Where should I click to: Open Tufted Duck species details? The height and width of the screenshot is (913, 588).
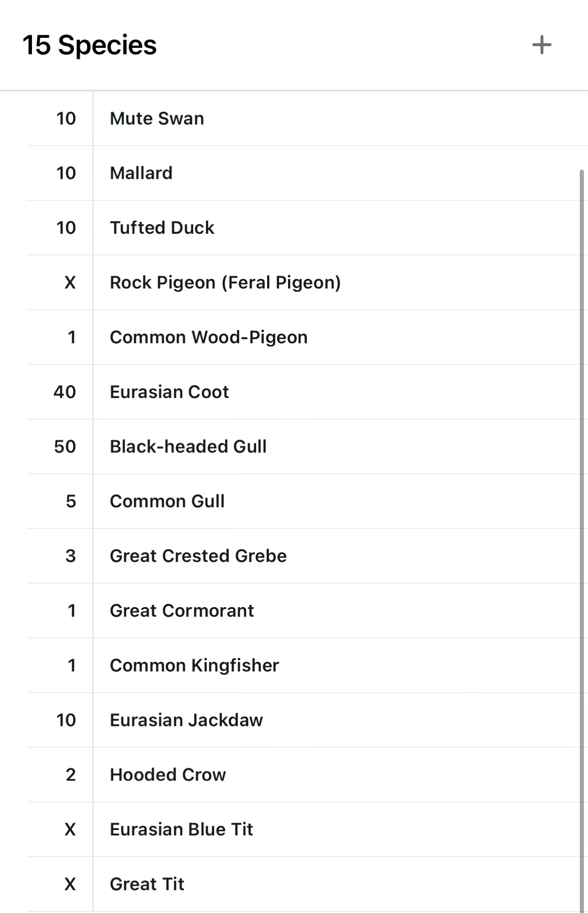click(x=162, y=228)
